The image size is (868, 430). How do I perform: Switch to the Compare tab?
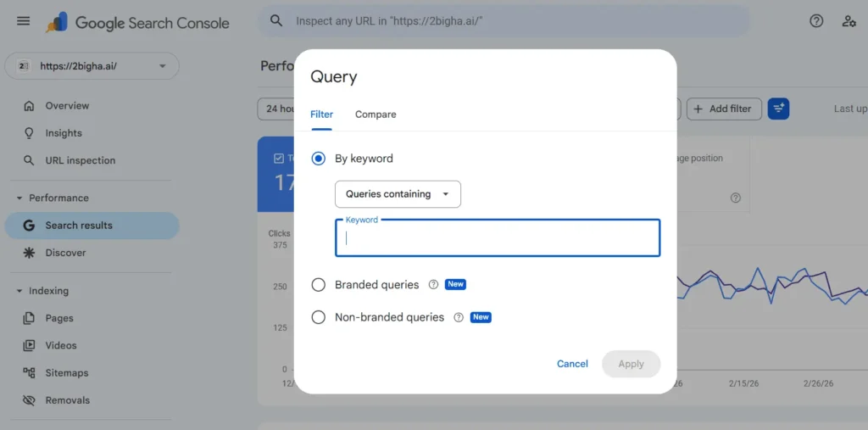pyautogui.click(x=376, y=114)
